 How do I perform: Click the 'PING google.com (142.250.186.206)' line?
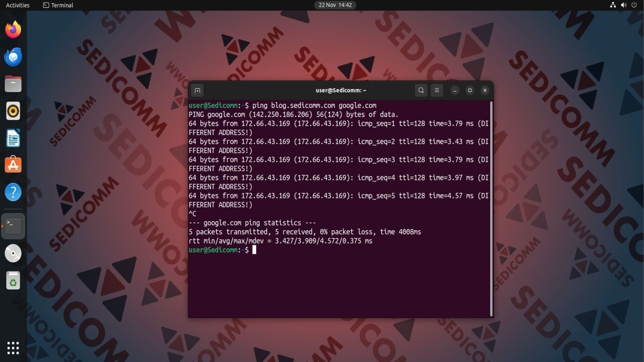[x=293, y=115]
